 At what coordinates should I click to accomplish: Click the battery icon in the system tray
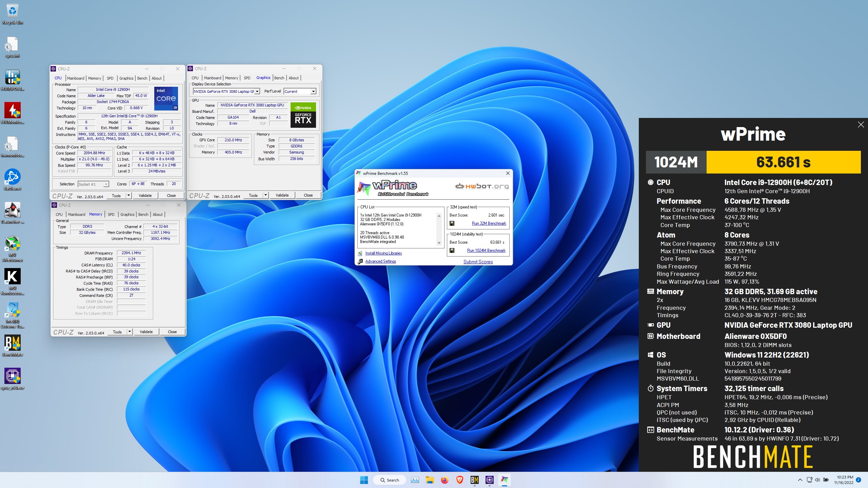point(826,480)
